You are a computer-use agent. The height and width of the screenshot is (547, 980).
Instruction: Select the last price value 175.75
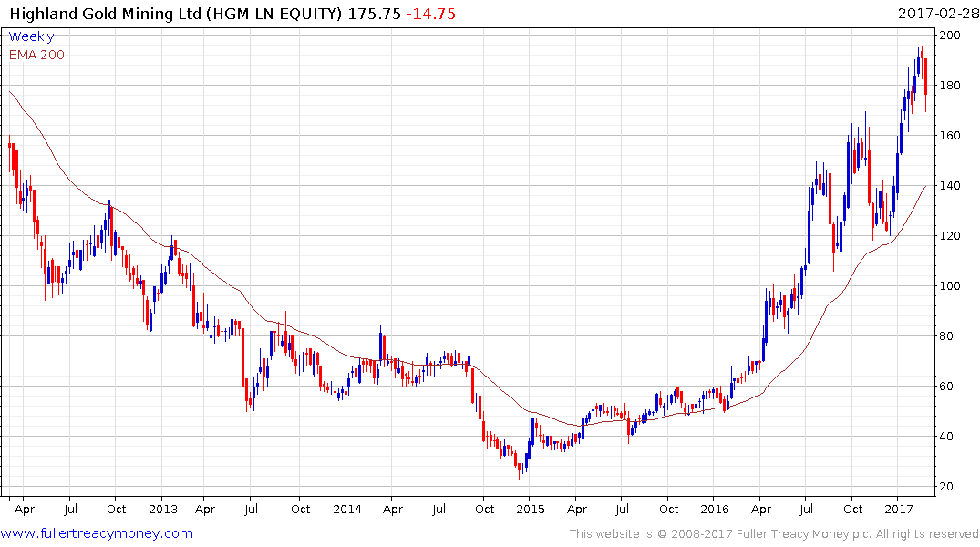coord(375,14)
